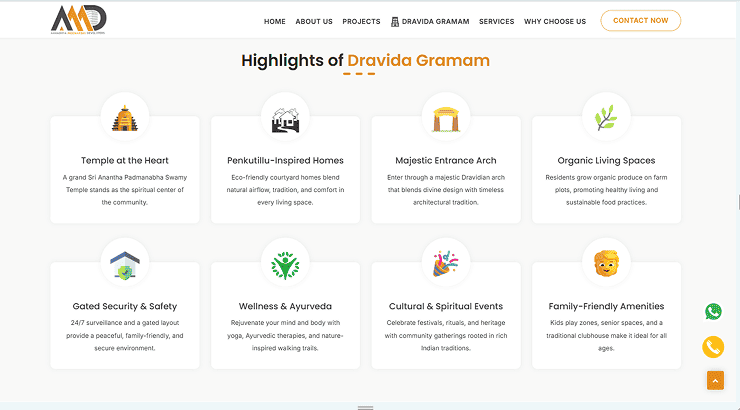Click the temple icon on first card
This screenshot has height=410, width=740.
click(125, 118)
